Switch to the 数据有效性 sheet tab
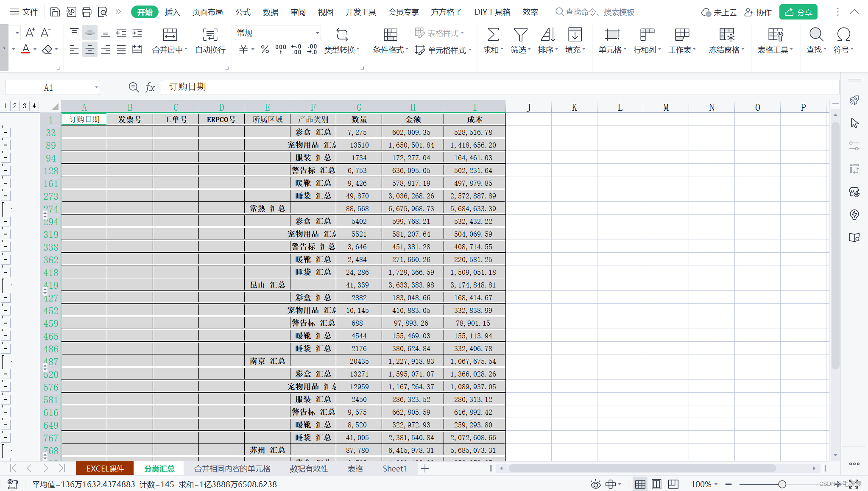This screenshot has width=868, height=491. coord(309,469)
